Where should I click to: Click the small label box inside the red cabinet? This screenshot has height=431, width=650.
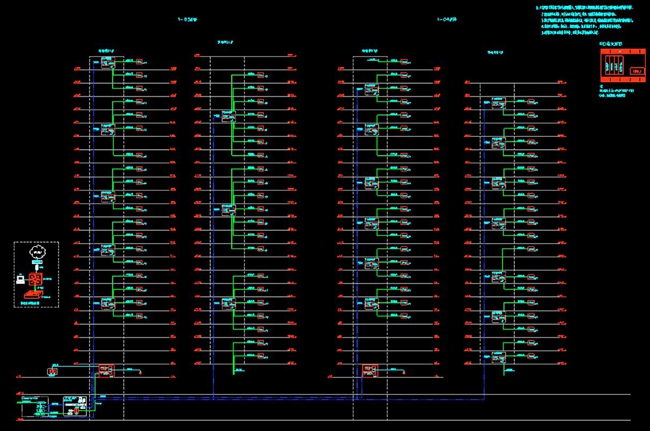635,72
